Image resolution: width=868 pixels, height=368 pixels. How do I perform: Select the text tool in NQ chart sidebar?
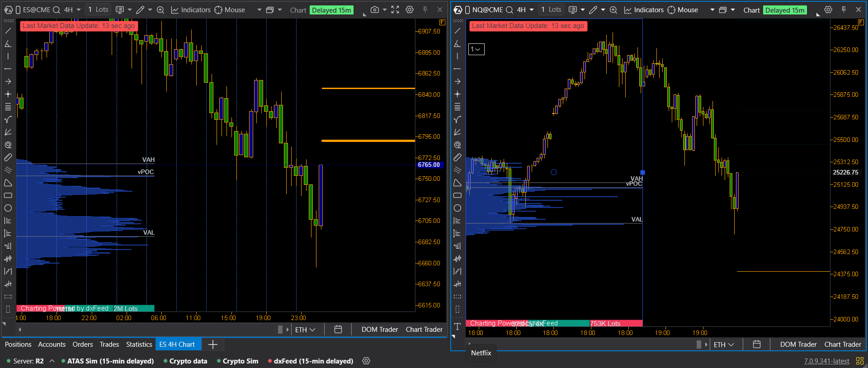(458, 326)
